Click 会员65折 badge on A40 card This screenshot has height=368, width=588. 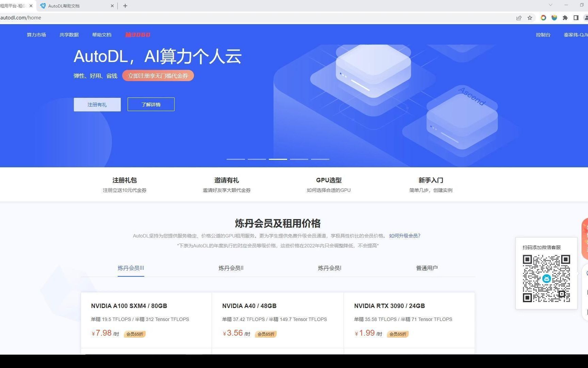point(266,334)
